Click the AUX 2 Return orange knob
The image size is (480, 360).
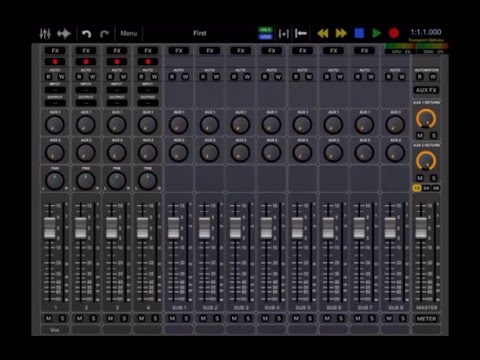click(x=426, y=160)
